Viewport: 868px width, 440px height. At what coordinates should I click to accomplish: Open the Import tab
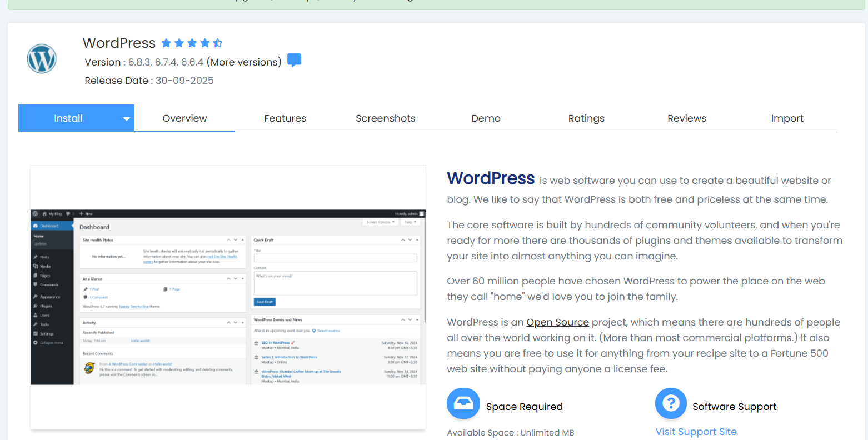(x=787, y=118)
